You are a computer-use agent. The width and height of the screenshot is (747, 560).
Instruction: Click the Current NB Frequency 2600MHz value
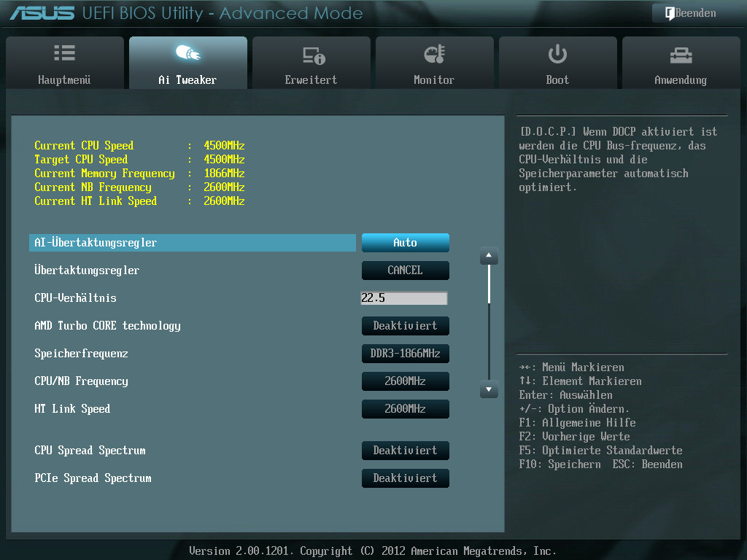tap(224, 187)
